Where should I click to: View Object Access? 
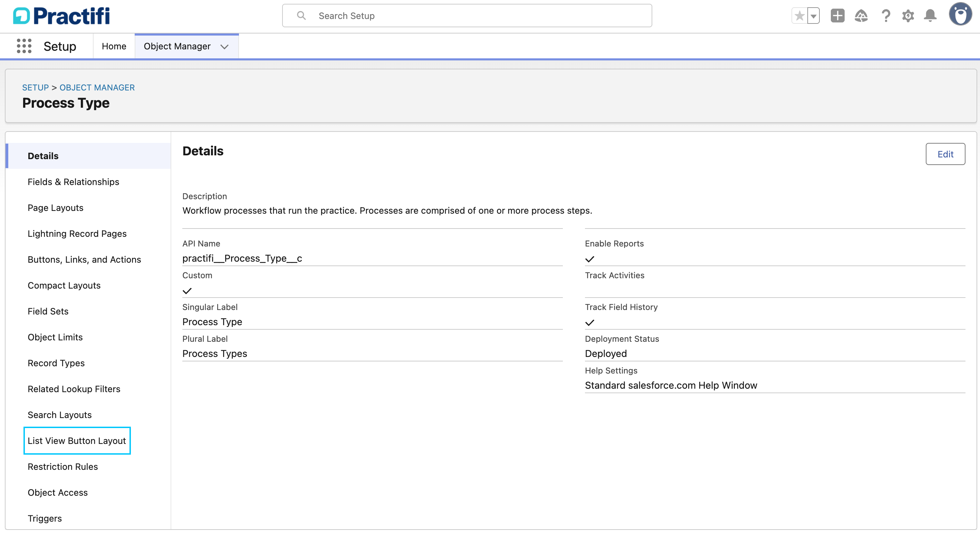[58, 492]
